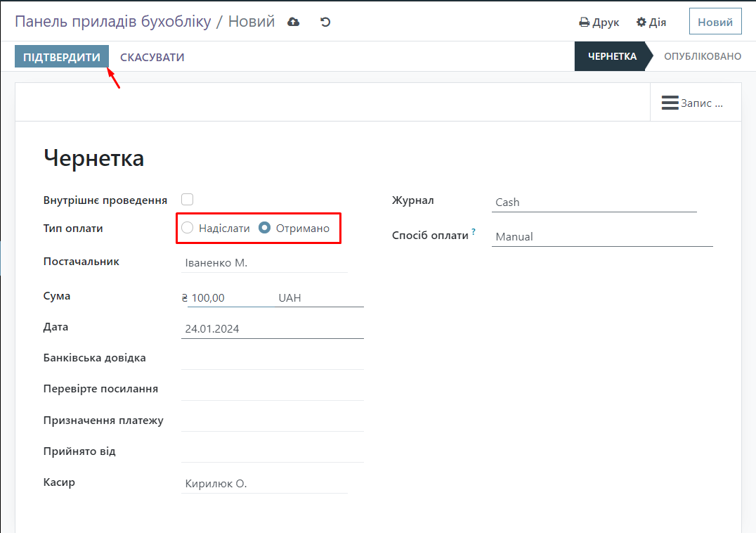Click the help question mark near Спосіб оплати
756x533 pixels.
point(474,231)
